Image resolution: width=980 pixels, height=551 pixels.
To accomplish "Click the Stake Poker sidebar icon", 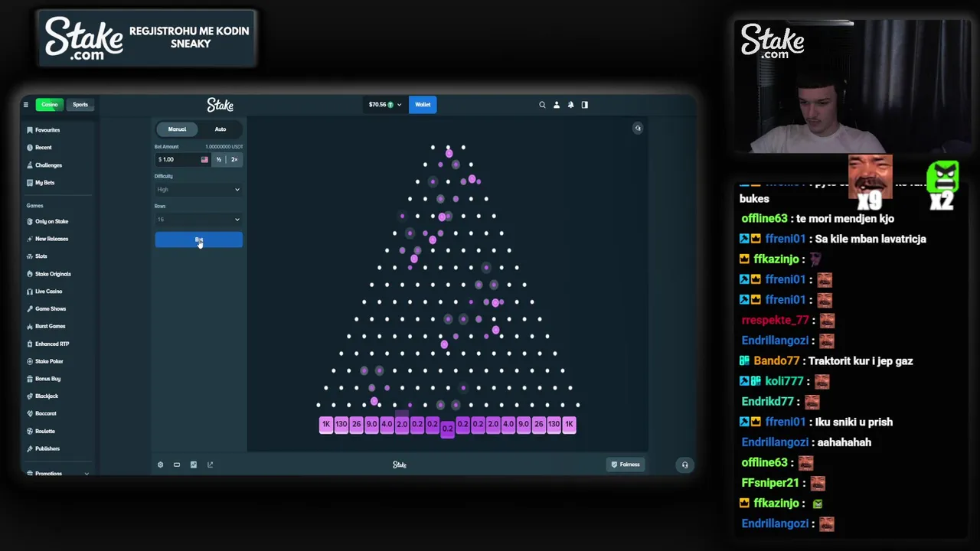I will (x=30, y=361).
